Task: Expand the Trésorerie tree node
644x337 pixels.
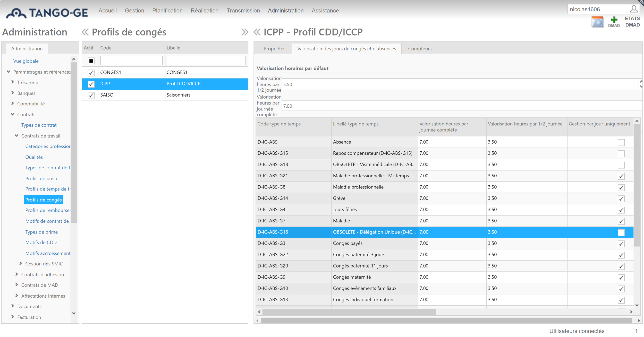Action: click(x=13, y=82)
